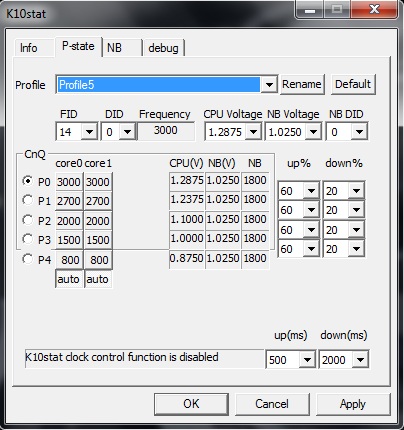Expand the NB Voltage dropdown

[313, 132]
